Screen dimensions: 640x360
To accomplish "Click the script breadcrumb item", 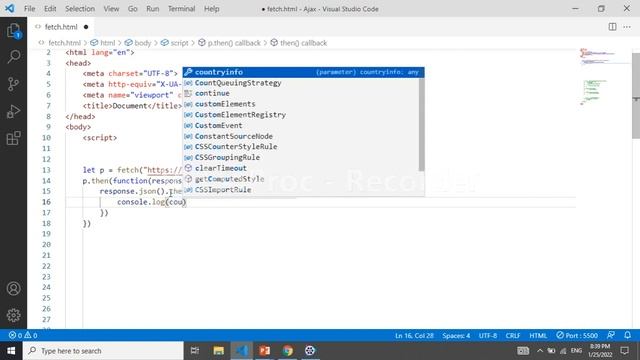I will [x=180, y=43].
